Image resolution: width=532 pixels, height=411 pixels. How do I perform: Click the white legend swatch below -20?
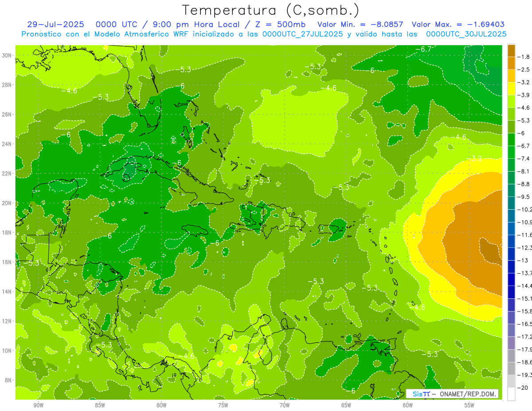(511, 394)
